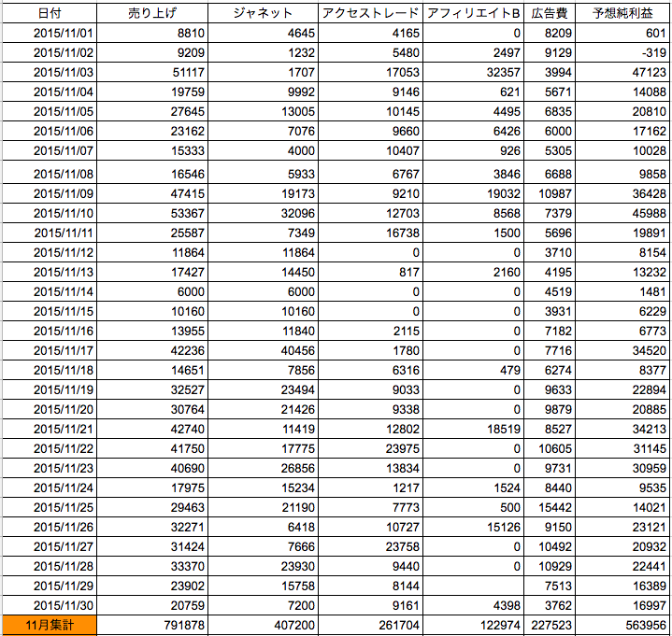Click 広告費 value 10987
672x636 pixels.
(550, 194)
